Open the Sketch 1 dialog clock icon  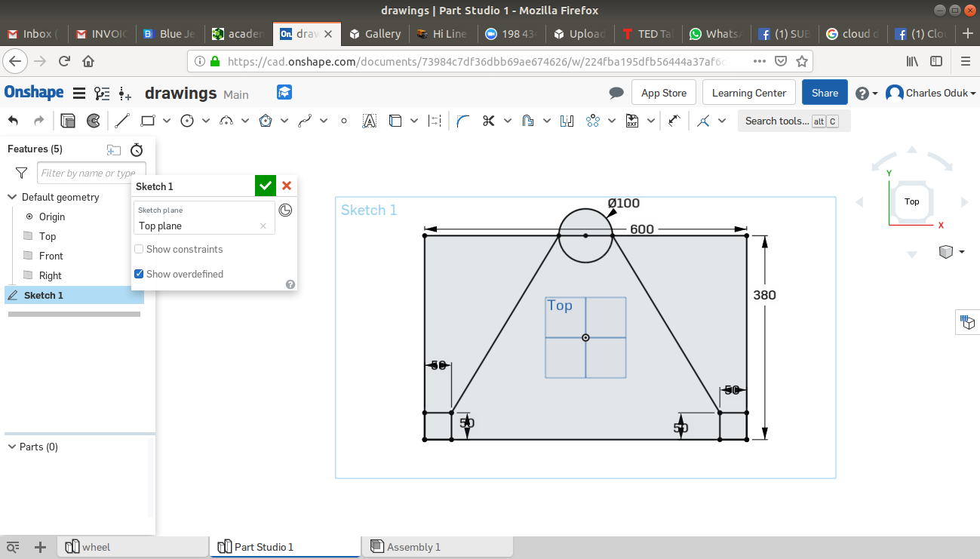[285, 210]
